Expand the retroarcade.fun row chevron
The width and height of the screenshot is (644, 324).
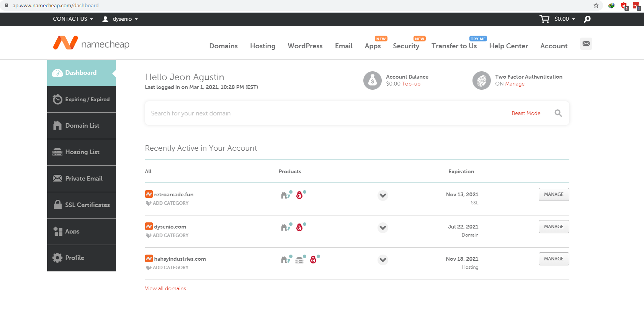pyautogui.click(x=382, y=195)
